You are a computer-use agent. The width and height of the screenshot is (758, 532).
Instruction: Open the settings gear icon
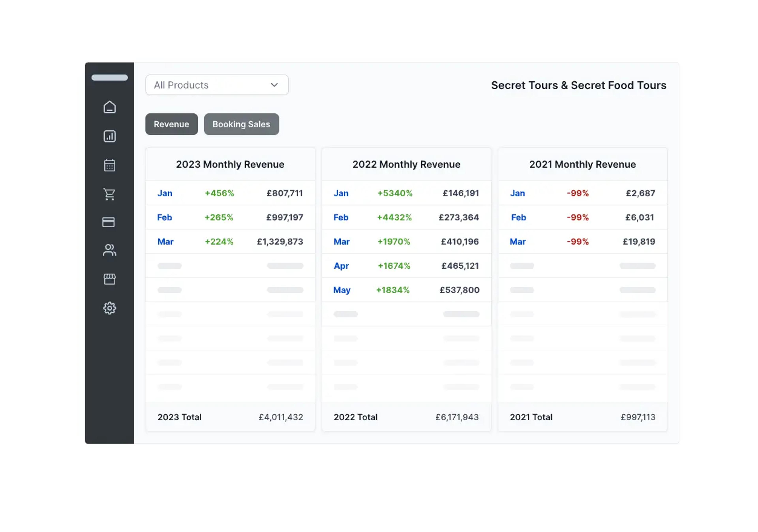click(x=110, y=308)
